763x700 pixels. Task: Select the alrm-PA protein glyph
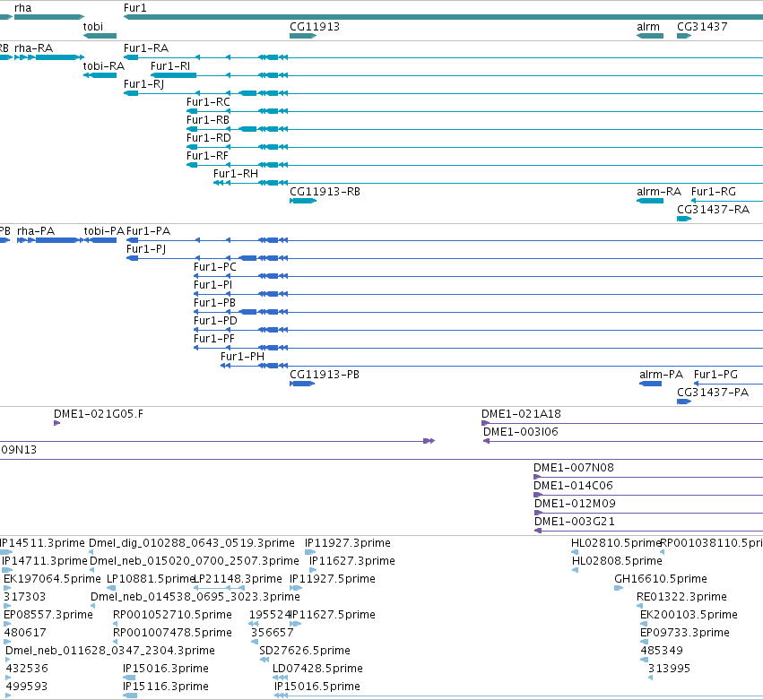click(x=651, y=384)
